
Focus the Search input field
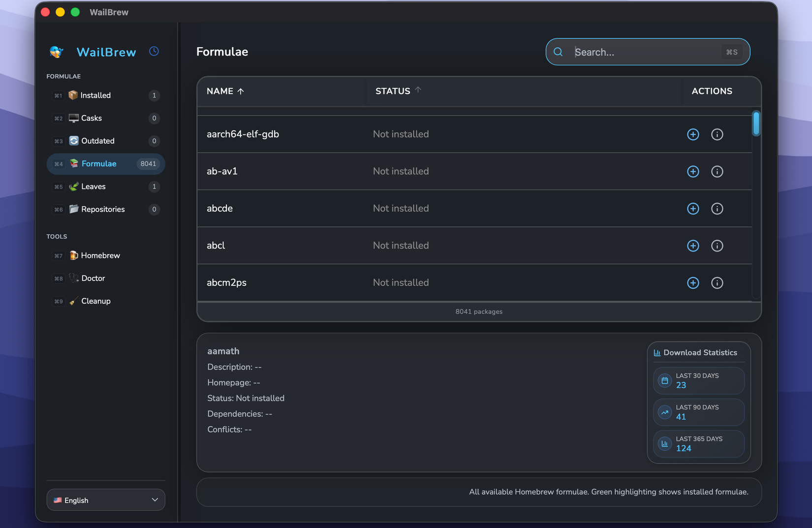point(645,52)
